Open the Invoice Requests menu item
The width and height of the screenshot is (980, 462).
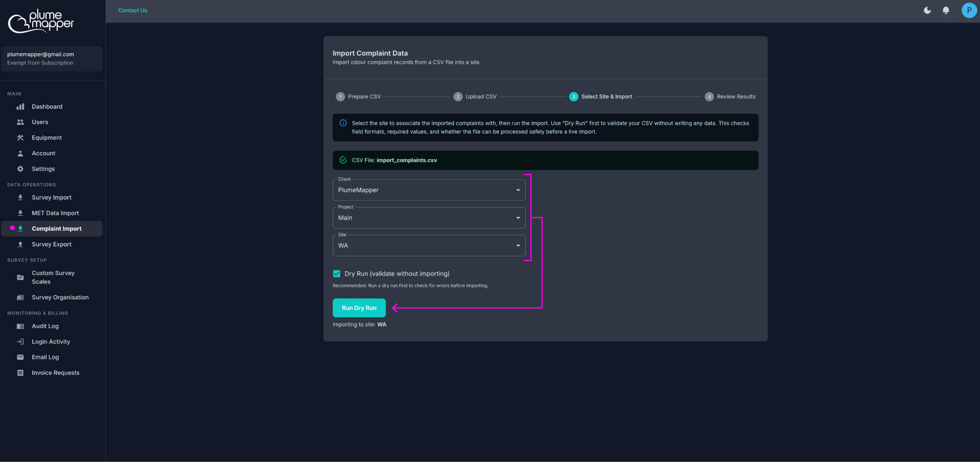point(52,373)
